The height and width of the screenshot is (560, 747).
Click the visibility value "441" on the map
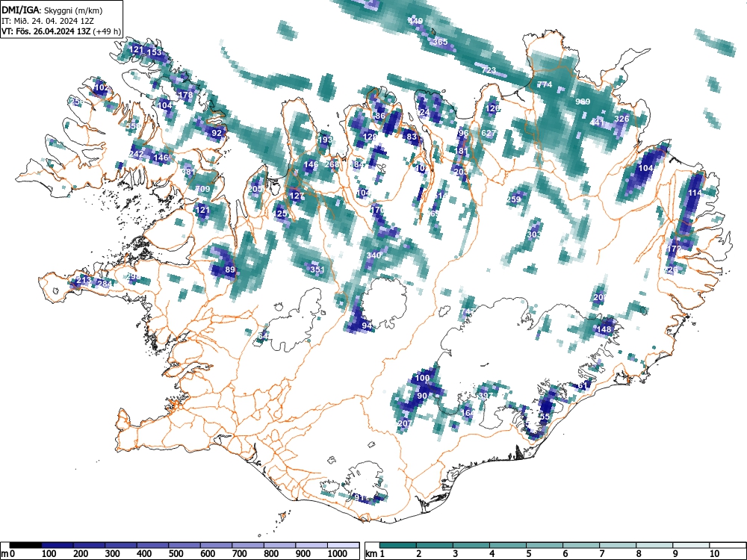pos(597,122)
